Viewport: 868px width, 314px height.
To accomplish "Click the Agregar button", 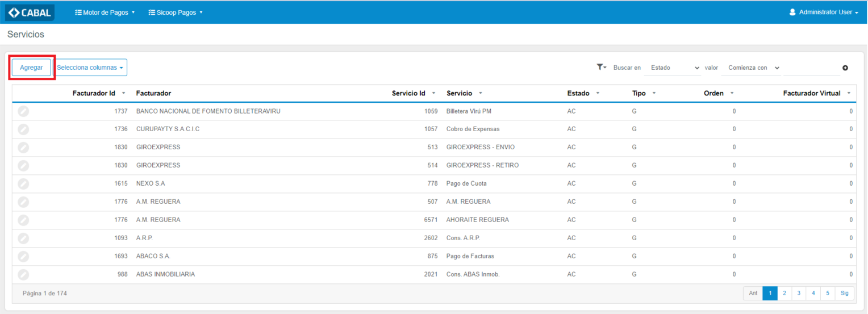I will pos(31,68).
